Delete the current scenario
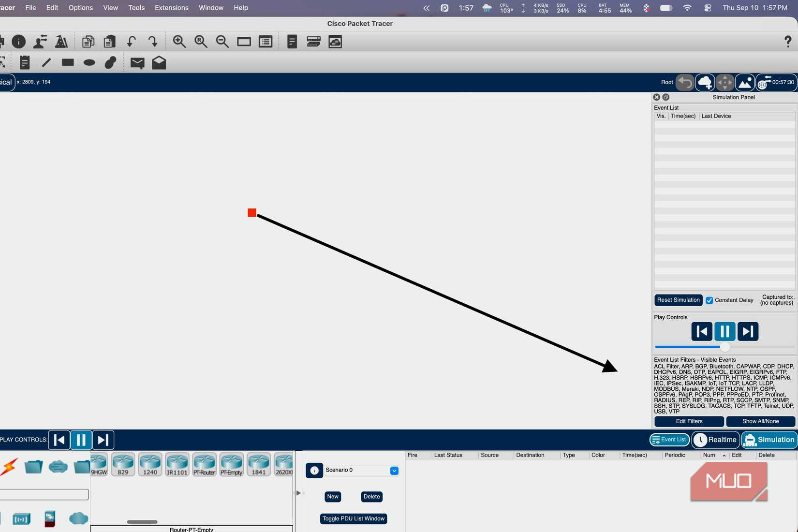 pos(371,497)
